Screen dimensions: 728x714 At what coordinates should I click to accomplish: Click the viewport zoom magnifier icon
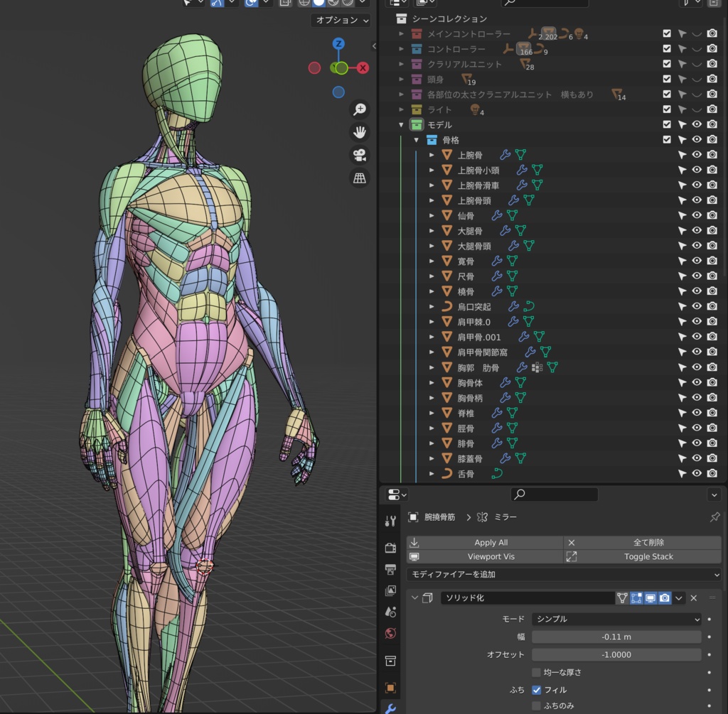click(360, 109)
